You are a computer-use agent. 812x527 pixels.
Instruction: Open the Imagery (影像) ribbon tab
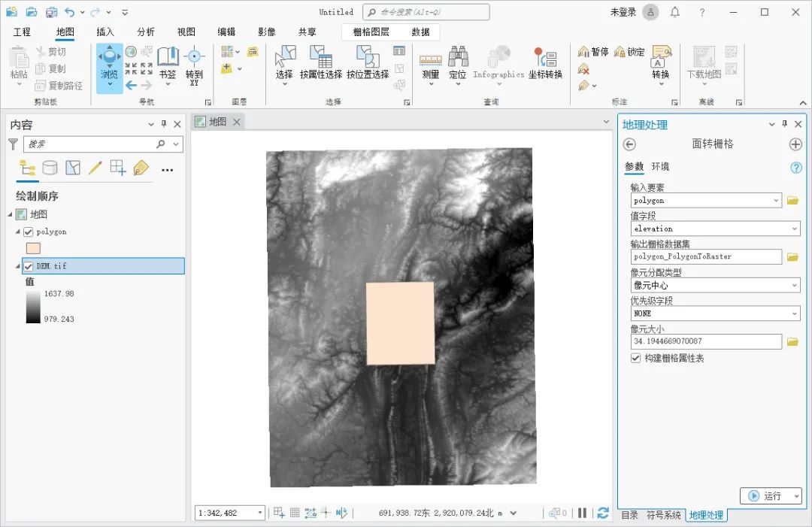tap(267, 32)
